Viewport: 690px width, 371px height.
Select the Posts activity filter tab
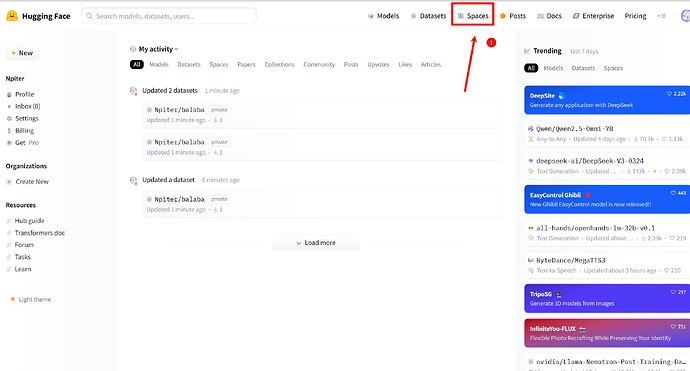point(351,64)
